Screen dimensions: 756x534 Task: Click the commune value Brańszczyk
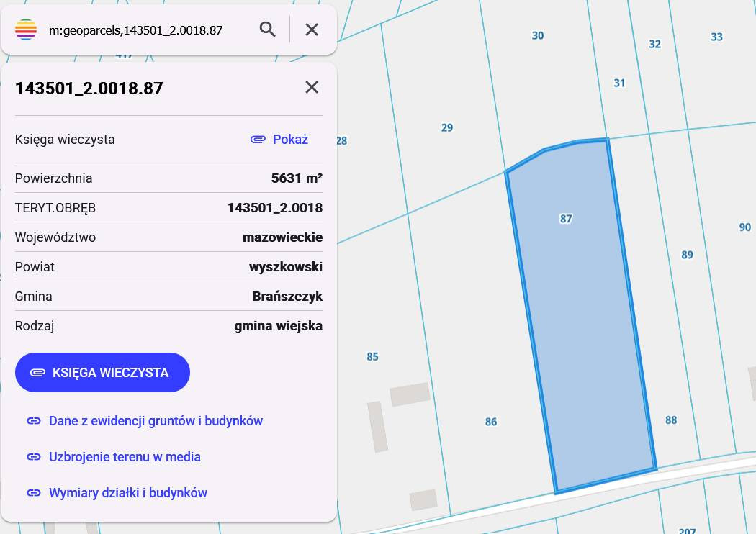[x=287, y=296]
